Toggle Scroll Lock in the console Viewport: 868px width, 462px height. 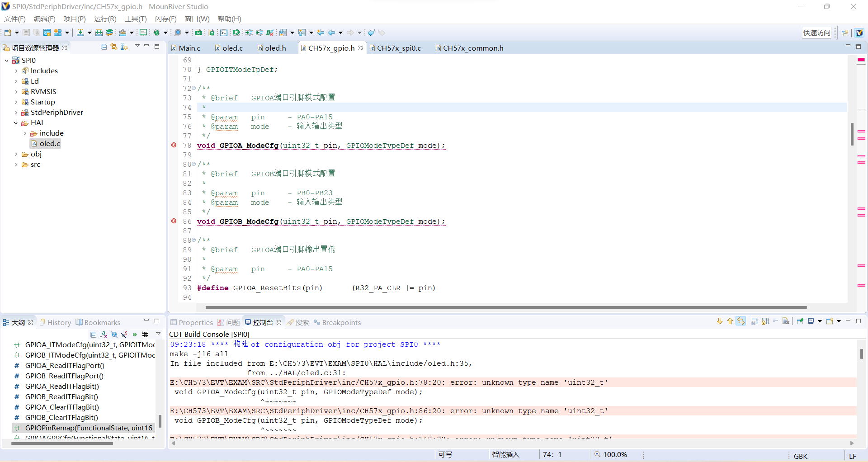[x=765, y=321]
